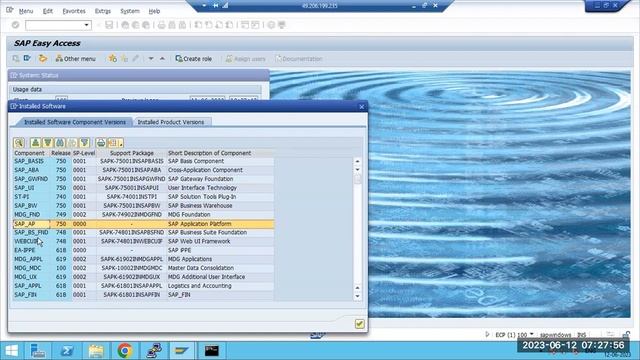Open the Edit menu
This screenshot has width=640, height=360.
[x=48, y=11]
